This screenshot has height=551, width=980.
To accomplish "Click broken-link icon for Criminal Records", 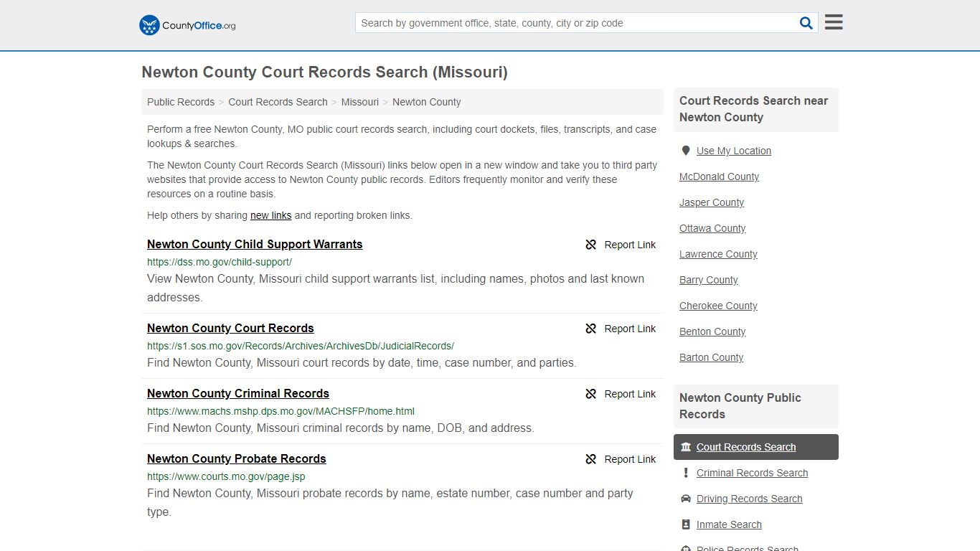I will pos(591,394).
